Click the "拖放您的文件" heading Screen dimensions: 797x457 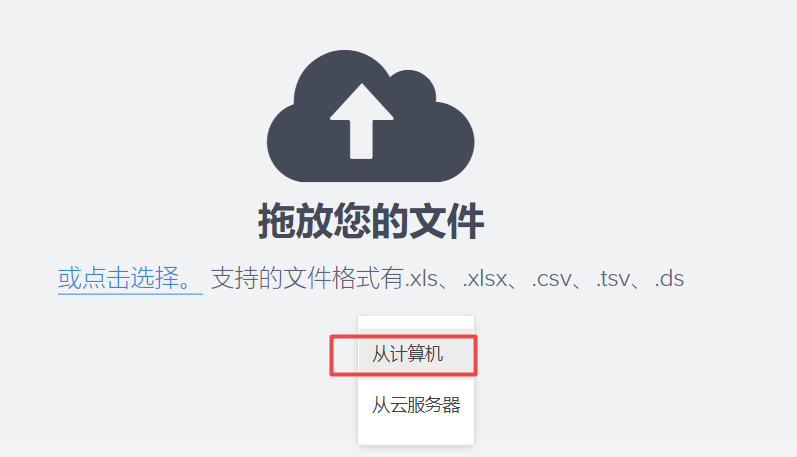[371, 221]
